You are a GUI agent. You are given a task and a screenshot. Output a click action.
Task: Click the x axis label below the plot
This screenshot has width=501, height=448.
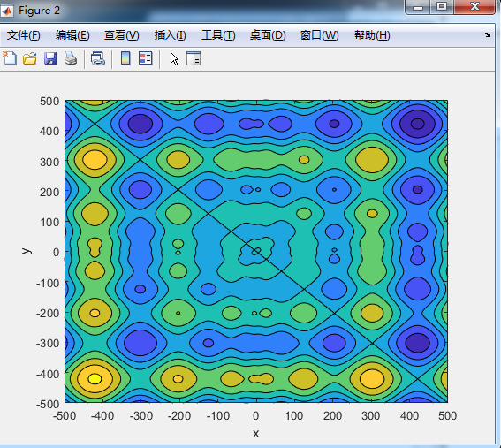tap(256, 434)
